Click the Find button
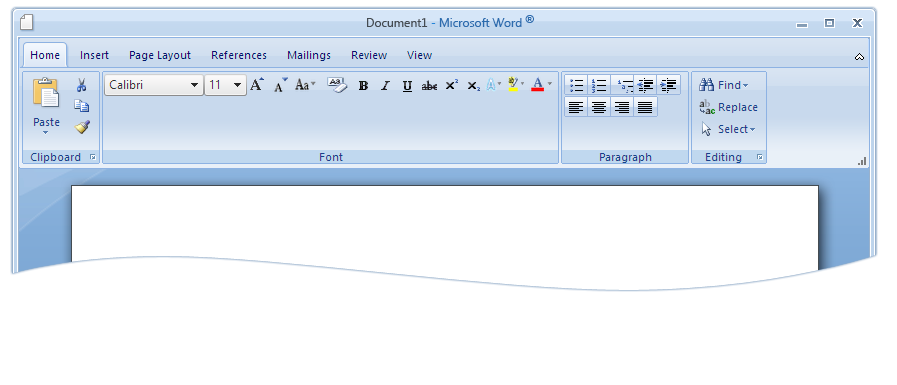Viewport: 897px width, 385px height. pyautogui.click(x=724, y=85)
